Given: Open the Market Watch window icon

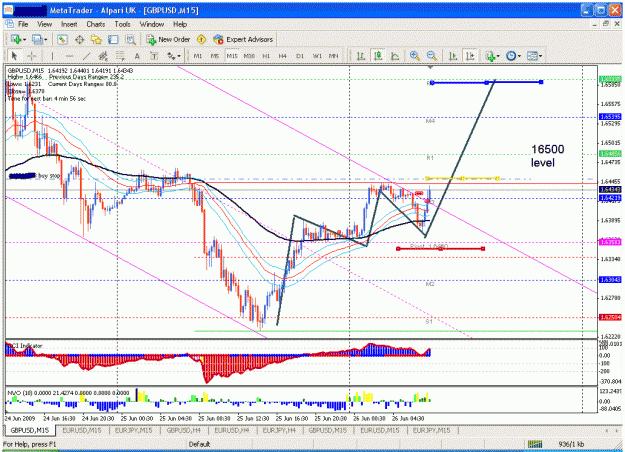Looking at the screenshot, I should [x=63, y=39].
